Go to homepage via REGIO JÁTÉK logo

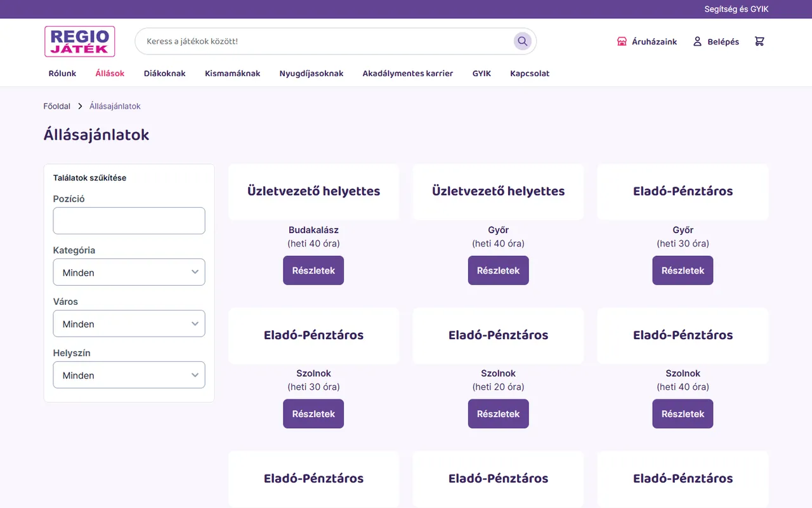(80, 41)
